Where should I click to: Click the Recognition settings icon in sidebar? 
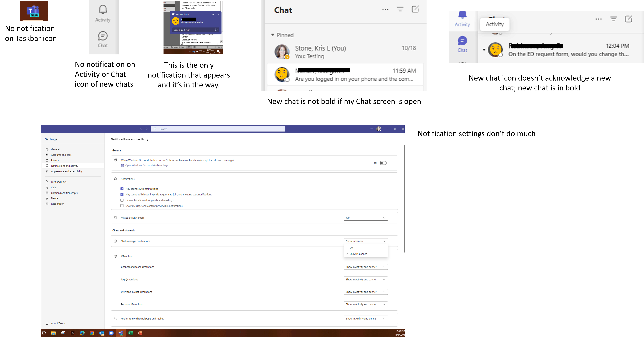47,204
